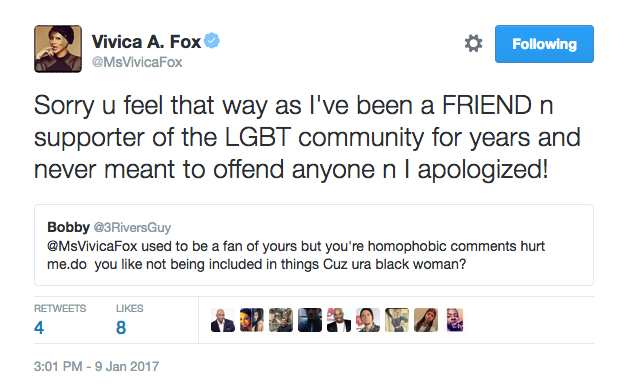Click the blue verified badge
Screen dimensions: 626x384
212,41
